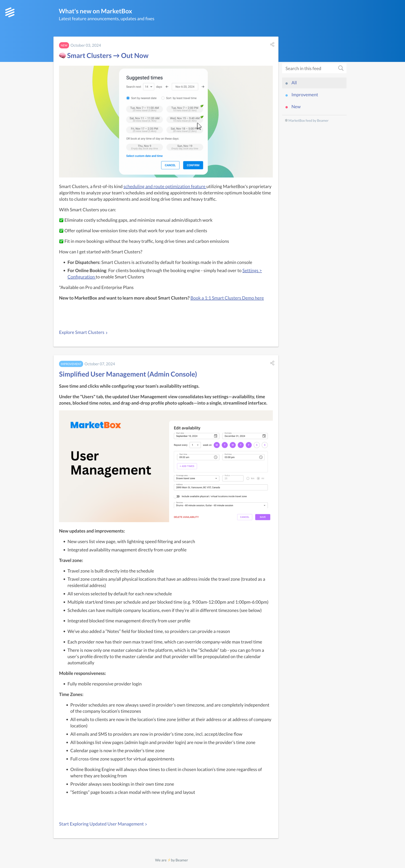Click the MarketBox logo icon in header
This screenshot has width=405, height=868.
click(x=10, y=12)
